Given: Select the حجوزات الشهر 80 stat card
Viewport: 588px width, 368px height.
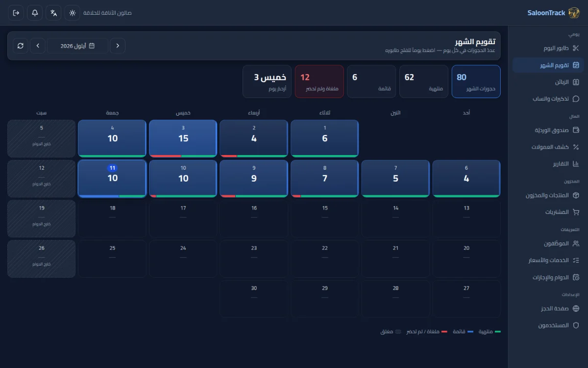Looking at the screenshot, I should pyautogui.click(x=476, y=81).
